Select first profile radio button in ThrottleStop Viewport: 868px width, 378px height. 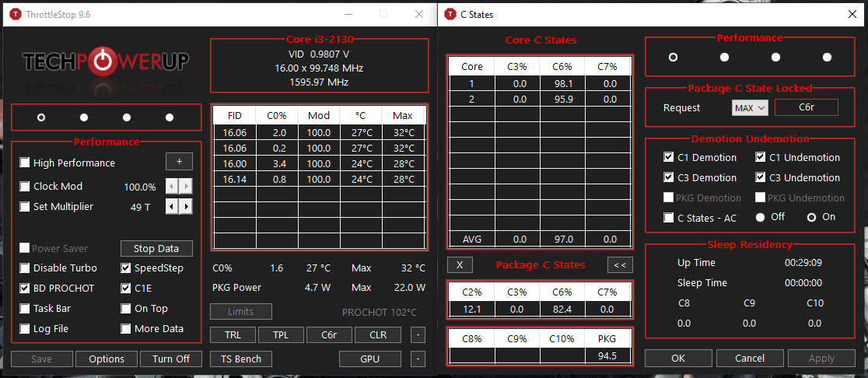point(41,117)
